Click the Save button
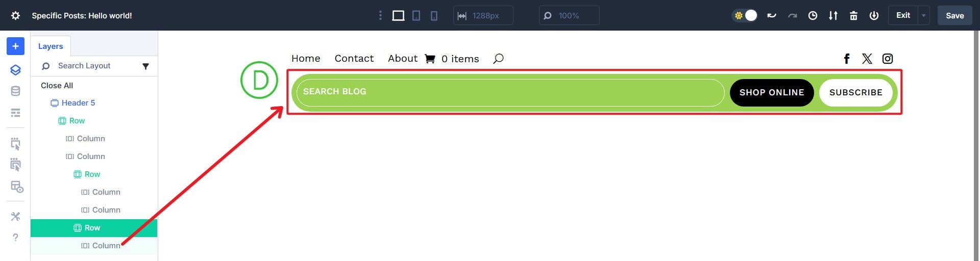The width and height of the screenshot is (980, 261). click(x=954, y=16)
